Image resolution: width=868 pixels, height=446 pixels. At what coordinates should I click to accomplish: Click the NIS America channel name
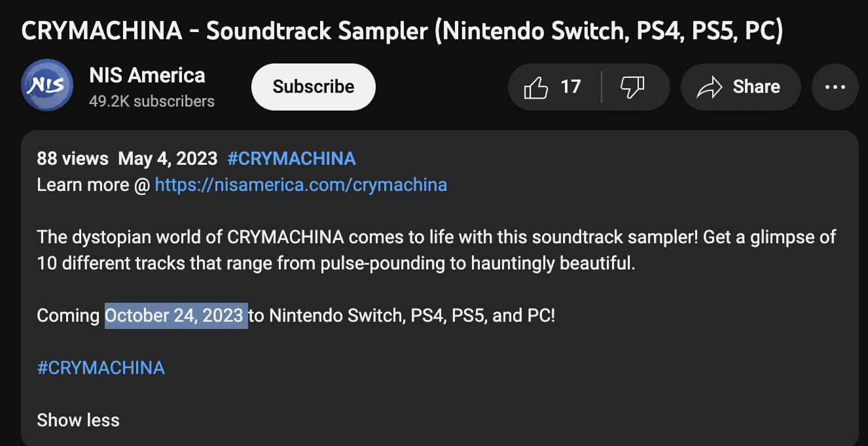tap(147, 76)
